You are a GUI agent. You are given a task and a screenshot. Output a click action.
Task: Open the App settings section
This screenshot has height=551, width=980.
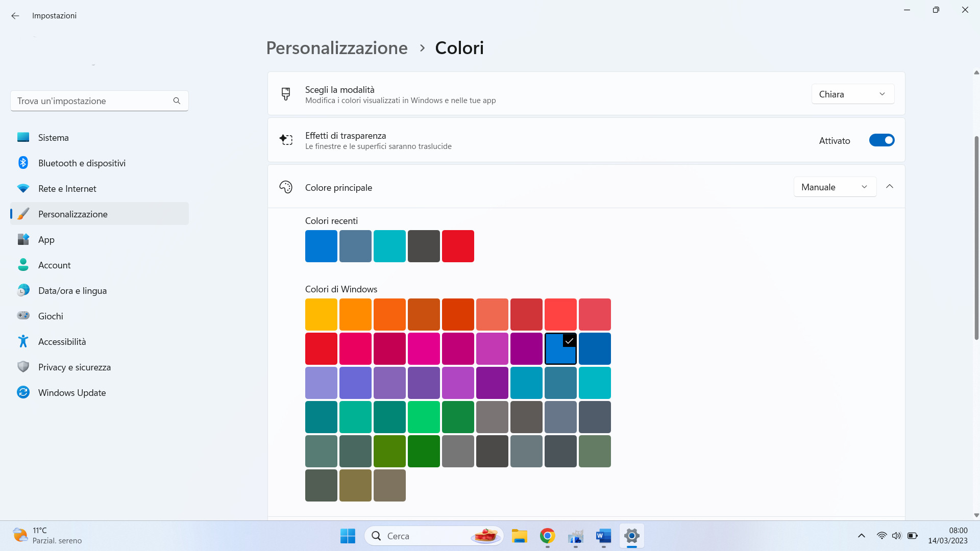point(46,239)
